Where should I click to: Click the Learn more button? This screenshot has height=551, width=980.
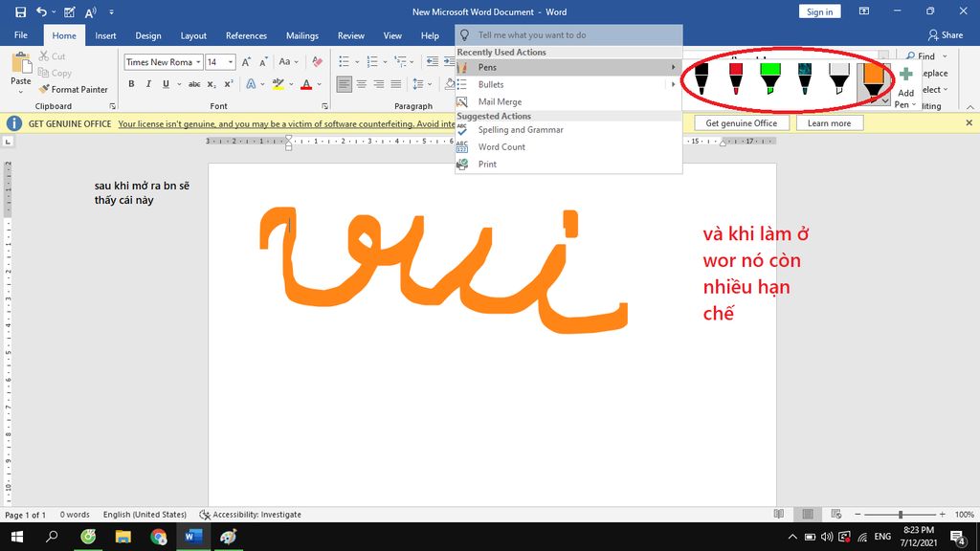(x=830, y=123)
